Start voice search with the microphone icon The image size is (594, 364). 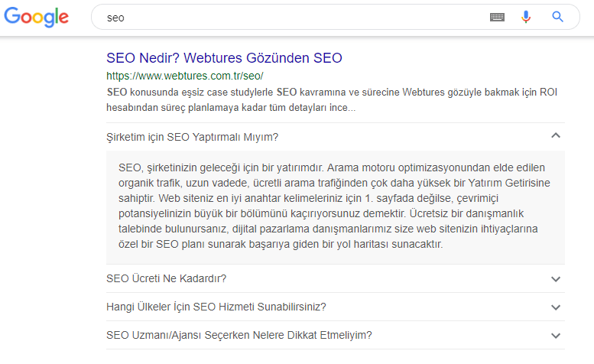click(x=526, y=17)
